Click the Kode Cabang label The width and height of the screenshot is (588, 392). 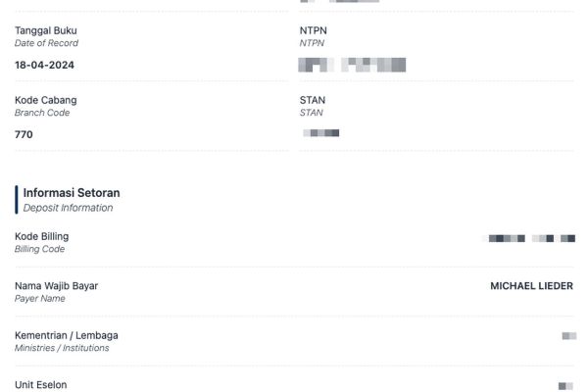point(45,100)
